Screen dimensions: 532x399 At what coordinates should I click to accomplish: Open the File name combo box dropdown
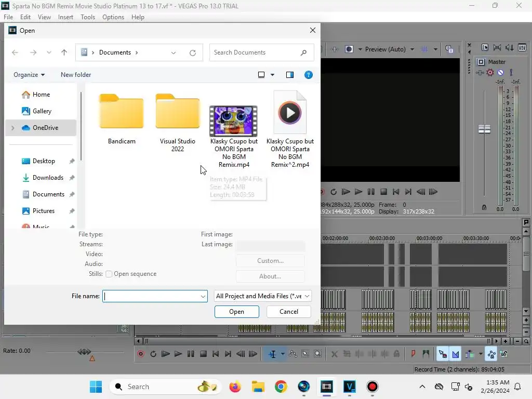tap(203, 296)
